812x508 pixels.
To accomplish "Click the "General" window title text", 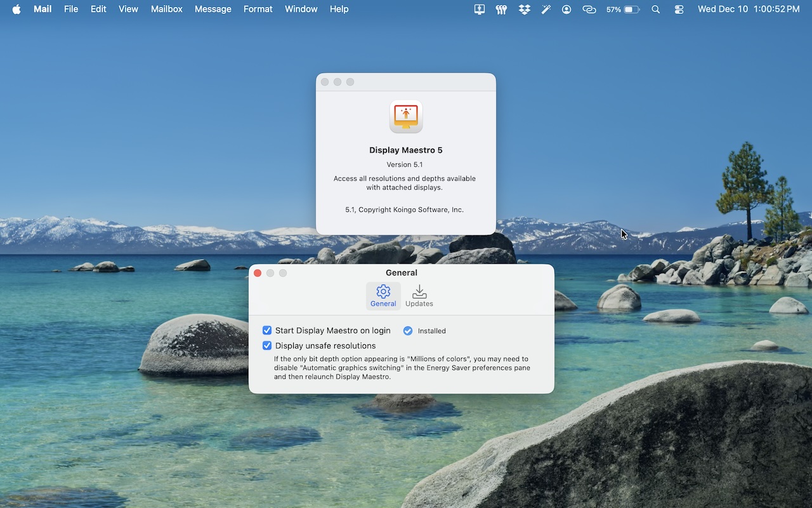I will 402,273.
